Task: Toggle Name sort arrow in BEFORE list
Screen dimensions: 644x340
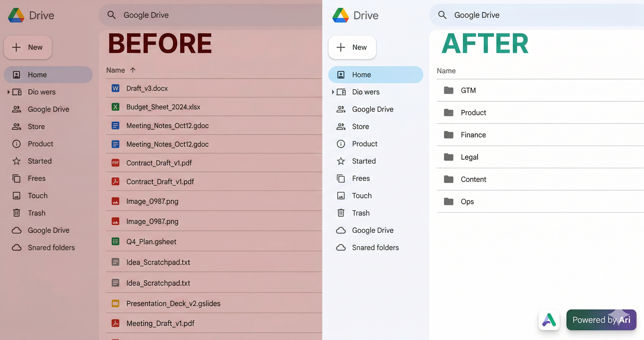Action: point(133,70)
